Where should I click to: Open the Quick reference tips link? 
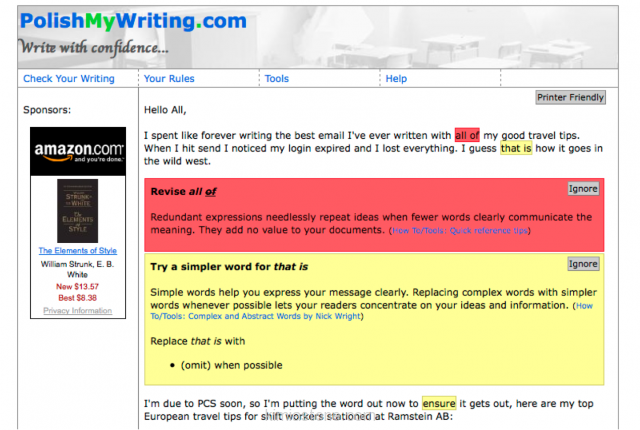click(460, 231)
